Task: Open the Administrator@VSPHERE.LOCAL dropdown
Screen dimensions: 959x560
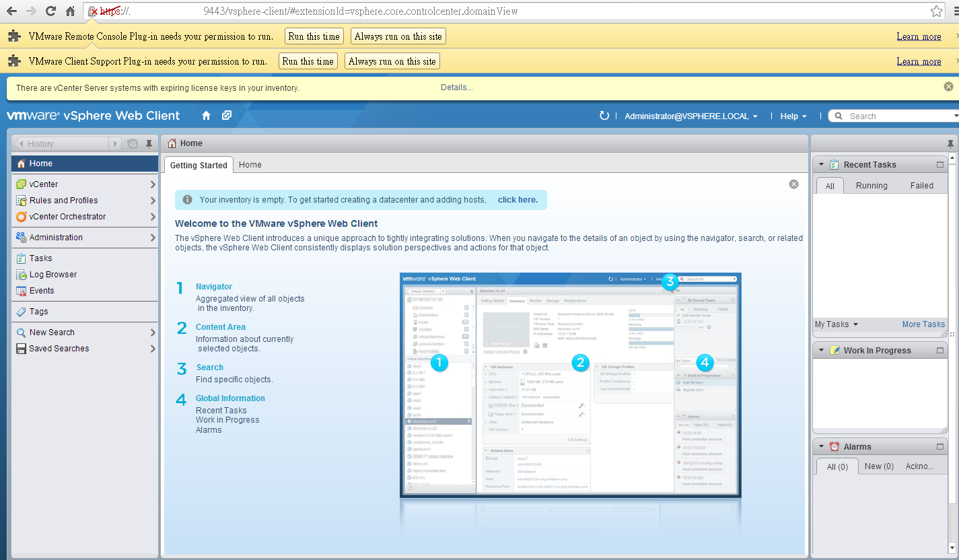Action: [691, 116]
